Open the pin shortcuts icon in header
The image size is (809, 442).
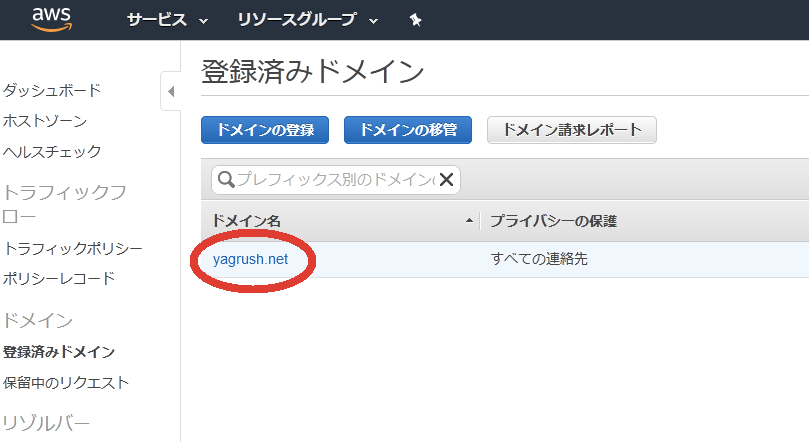[x=415, y=20]
